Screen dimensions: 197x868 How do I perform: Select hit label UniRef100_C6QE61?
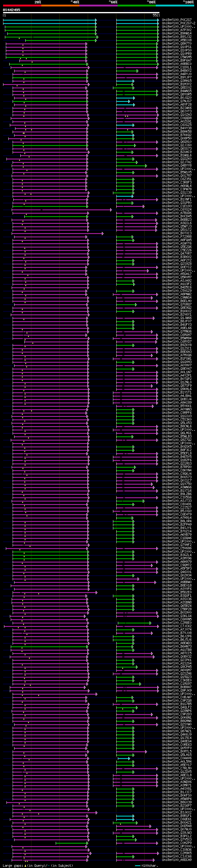coord(177,819)
